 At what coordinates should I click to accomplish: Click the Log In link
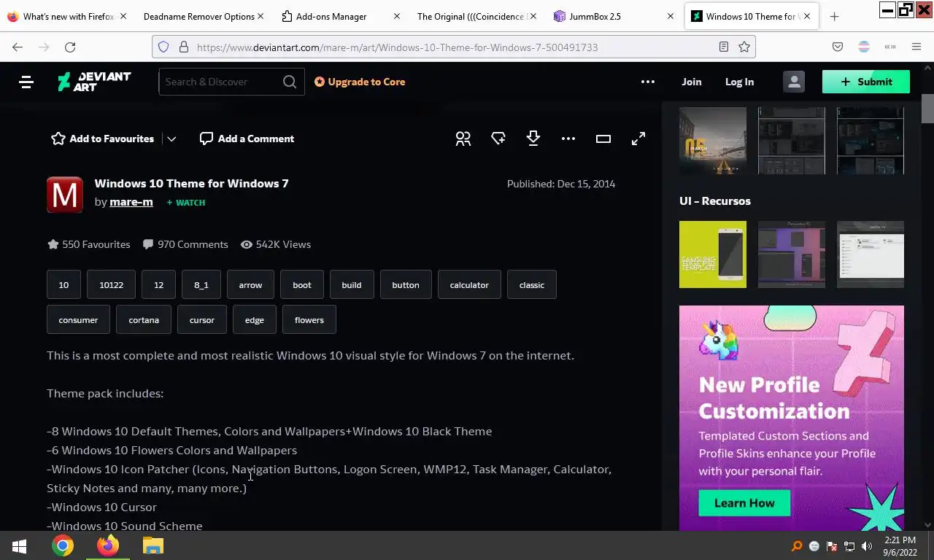coord(739,82)
